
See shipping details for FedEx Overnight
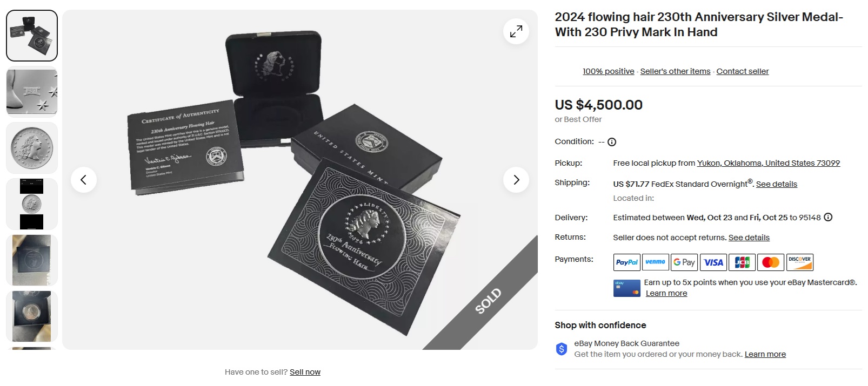coord(776,184)
